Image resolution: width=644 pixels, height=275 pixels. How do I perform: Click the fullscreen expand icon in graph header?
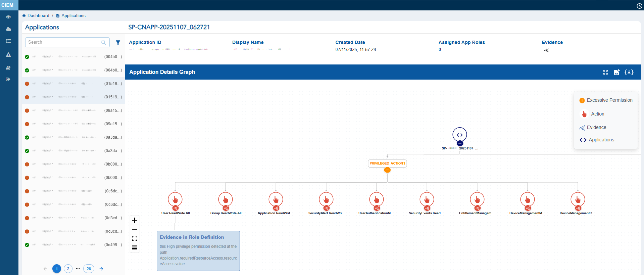point(605,72)
